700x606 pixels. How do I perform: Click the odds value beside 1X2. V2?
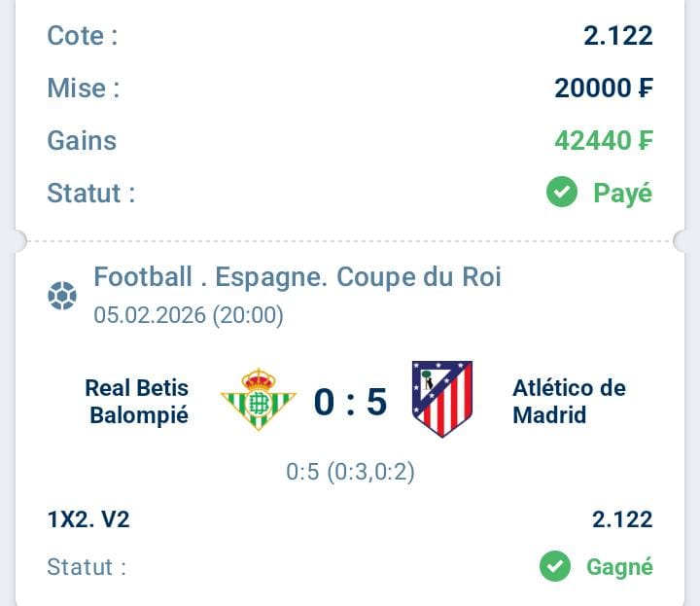pyautogui.click(x=622, y=519)
